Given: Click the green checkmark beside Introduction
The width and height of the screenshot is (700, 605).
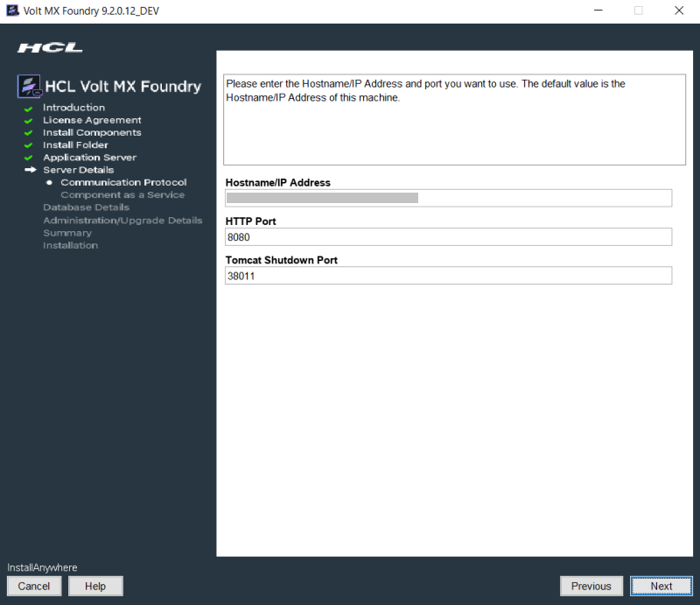Looking at the screenshot, I should click(x=29, y=109).
